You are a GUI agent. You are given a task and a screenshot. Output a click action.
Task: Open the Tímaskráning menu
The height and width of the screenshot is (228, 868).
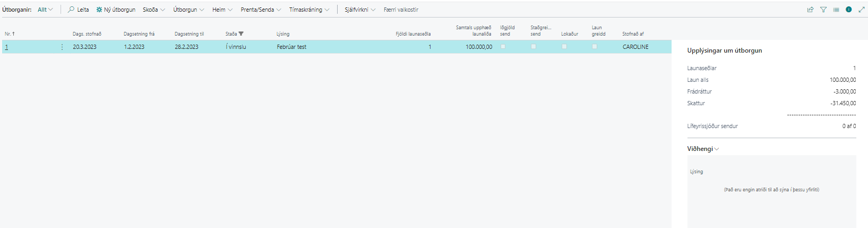309,10
